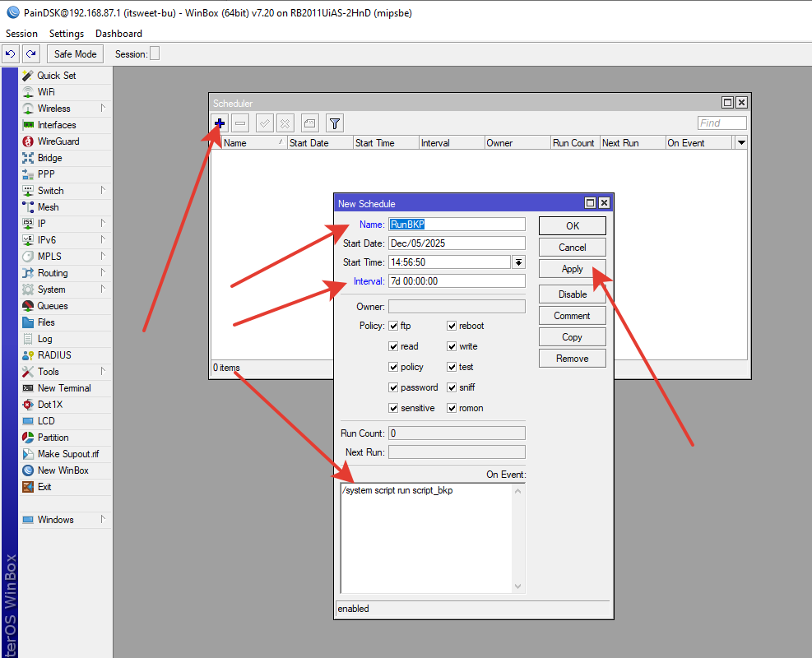Image resolution: width=812 pixels, height=658 pixels.
Task: Toggle the reboot policy checkbox
Action: 452,326
